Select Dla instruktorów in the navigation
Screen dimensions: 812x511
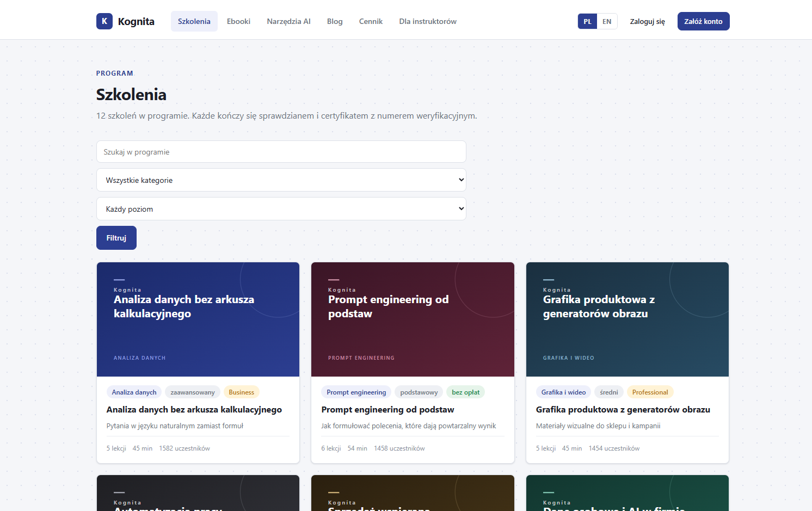coord(428,21)
